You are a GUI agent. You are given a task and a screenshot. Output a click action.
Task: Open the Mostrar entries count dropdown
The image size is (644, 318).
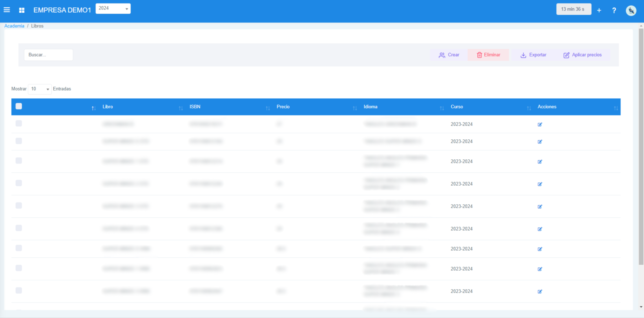pyautogui.click(x=40, y=89)
